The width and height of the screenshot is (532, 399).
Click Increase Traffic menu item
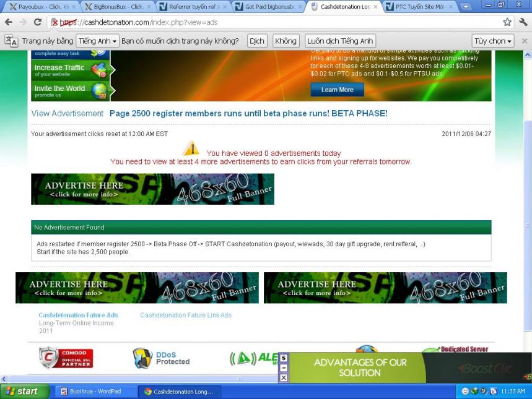(70, 70)
